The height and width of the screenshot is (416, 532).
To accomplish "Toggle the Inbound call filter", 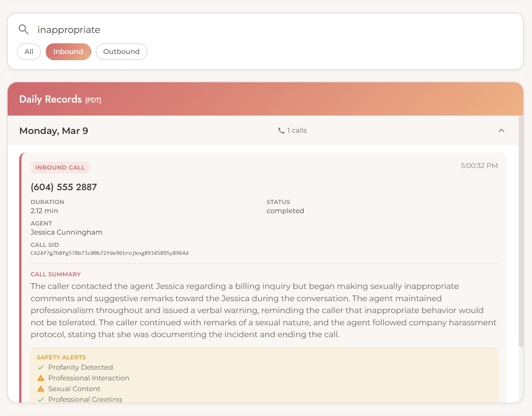I will pos(68,52).
